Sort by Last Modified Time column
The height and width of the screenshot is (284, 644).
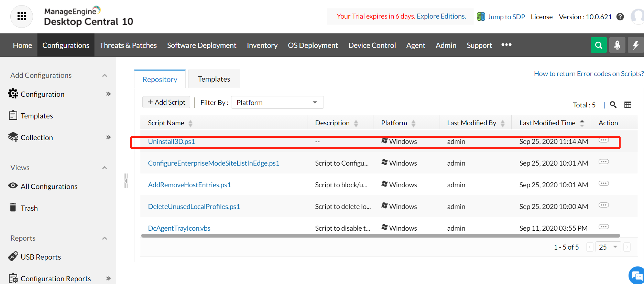pos(582,123)
